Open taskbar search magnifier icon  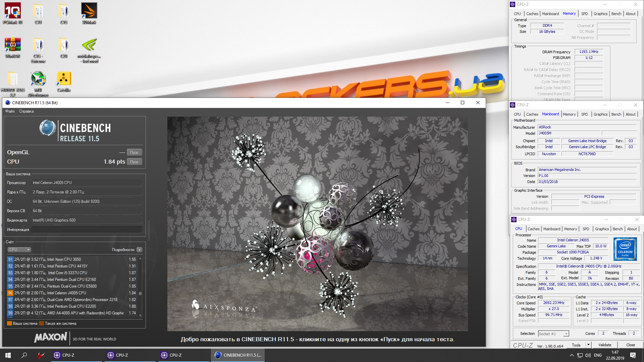pyautogui.click(x=24, y=355)
